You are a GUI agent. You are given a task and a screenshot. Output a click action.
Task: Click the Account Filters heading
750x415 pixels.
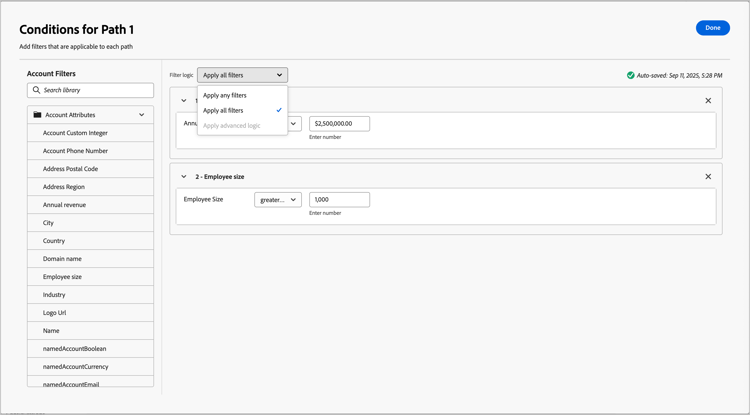51,74
